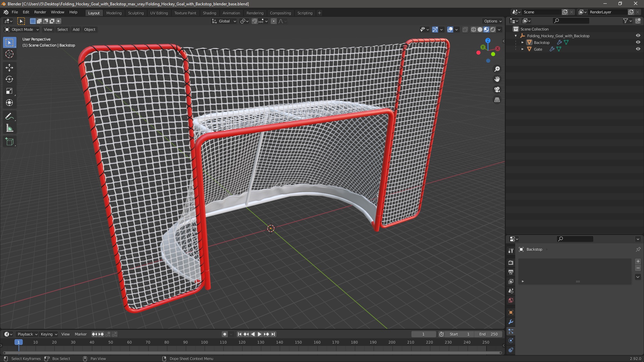The width and height of the screenshot is (644, 362).
Task: Toggle X-ray view in viewport header
Action: tap(465, 29)
